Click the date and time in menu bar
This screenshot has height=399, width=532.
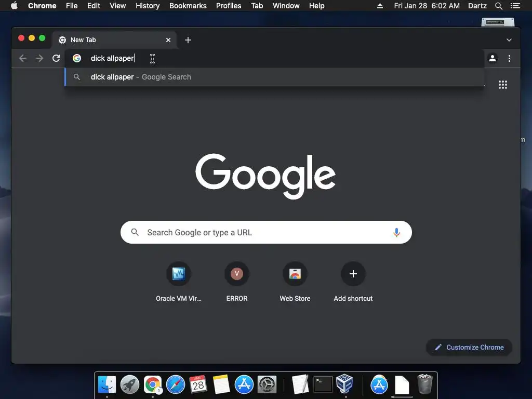(427, 6)
